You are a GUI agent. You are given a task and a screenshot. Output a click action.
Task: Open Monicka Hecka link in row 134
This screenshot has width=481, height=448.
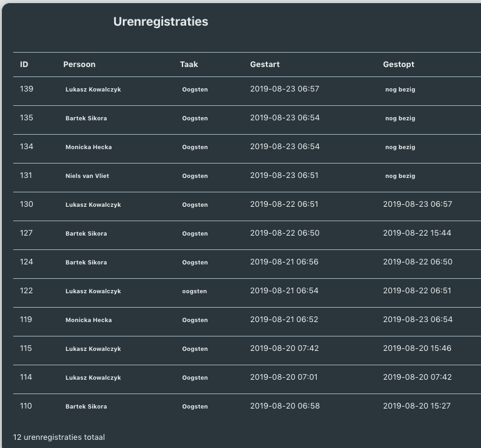[88, 147]
